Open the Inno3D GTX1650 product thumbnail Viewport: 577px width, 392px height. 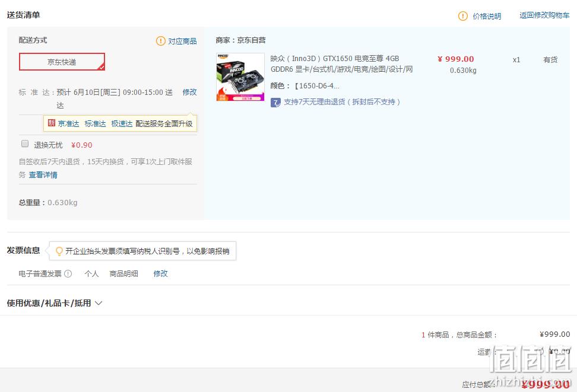(x=240, y=77)
